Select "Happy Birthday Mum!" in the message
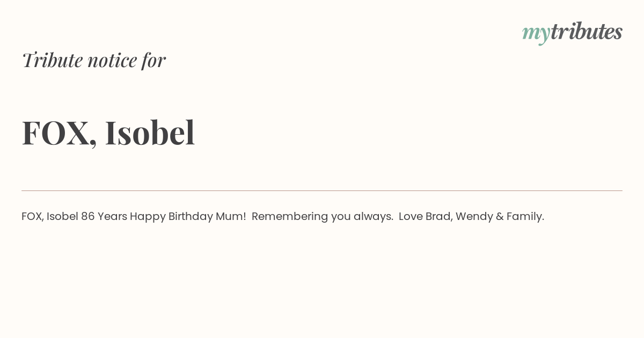The image size is (644, 338). (188, 217)
